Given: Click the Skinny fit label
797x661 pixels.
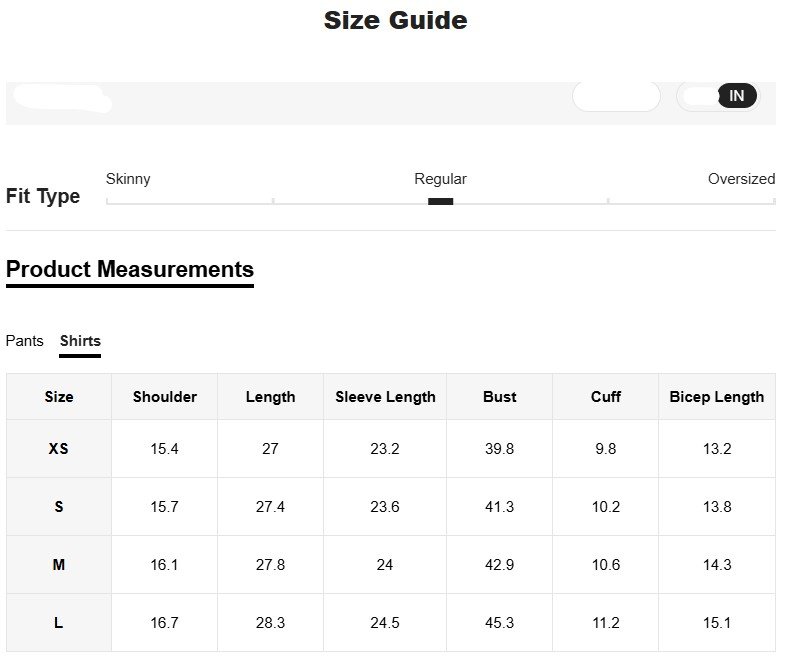Looking at the screenshot, I should [x=128, y=179].
